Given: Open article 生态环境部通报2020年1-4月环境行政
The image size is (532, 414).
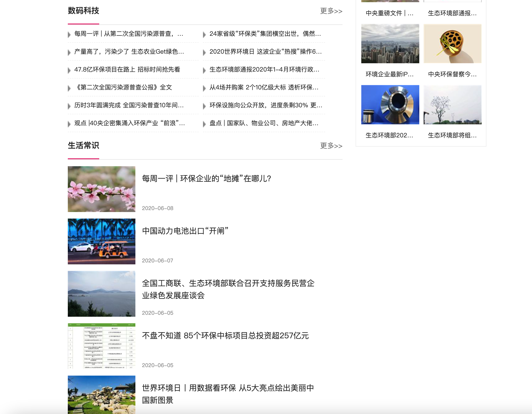Looking at the screenshot, I should (x=264, y=69).
